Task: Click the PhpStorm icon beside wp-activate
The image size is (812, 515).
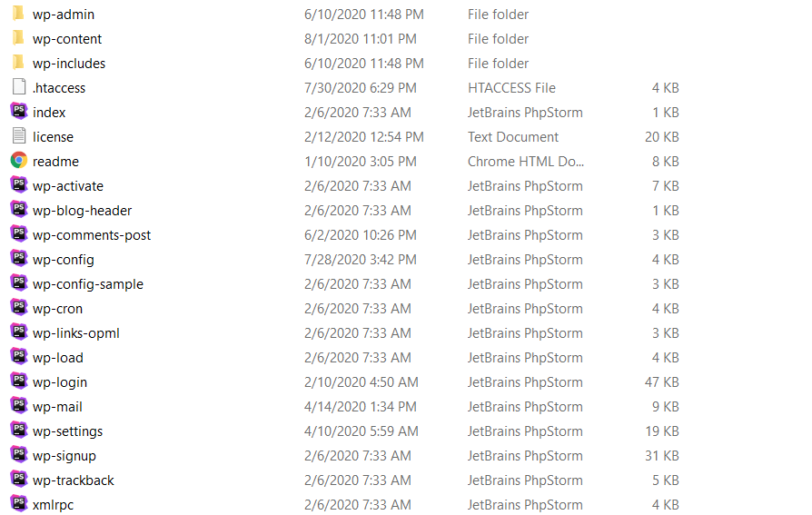Action: pos(19,184)
